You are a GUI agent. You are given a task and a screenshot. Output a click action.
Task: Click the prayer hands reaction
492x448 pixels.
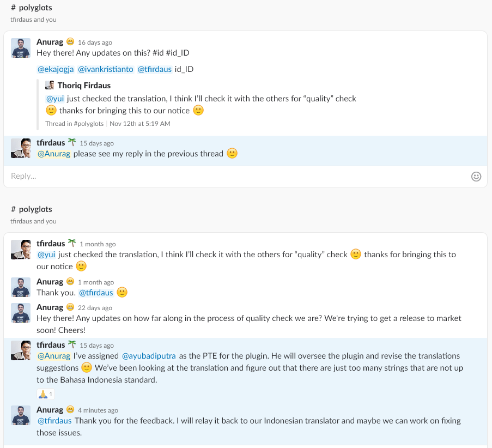tap(45, 394)
